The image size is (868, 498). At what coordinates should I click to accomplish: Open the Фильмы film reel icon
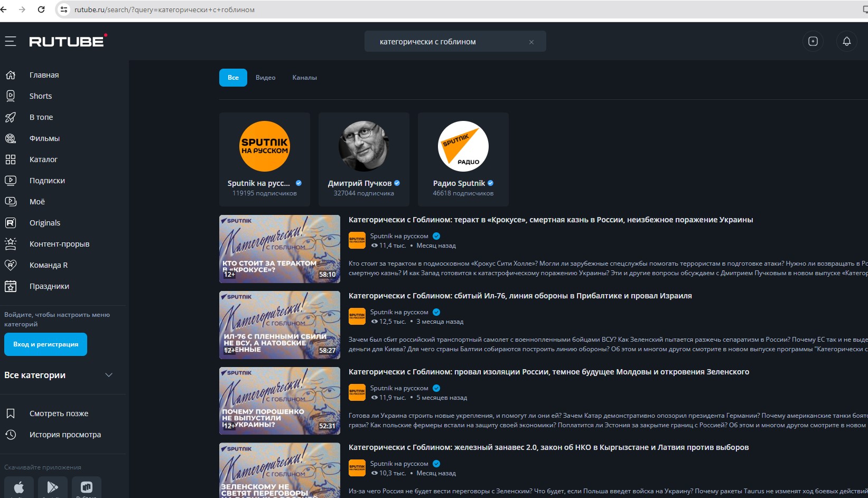(11, 138)
